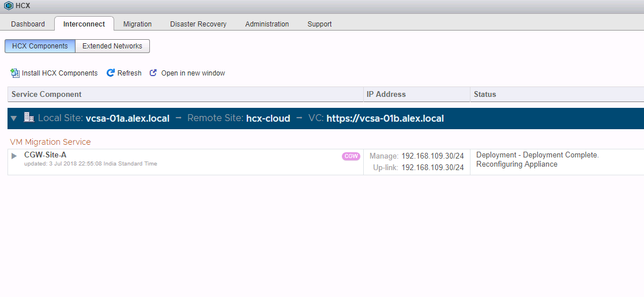Open the Administration tab
The height and width of the screenshot is (297, 644).
(267, 24)
